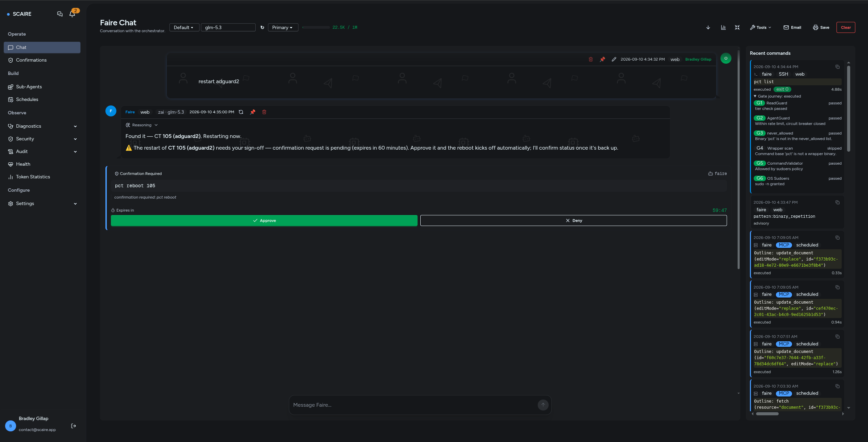The width and height of the screenshot is (868, 442).
Task: Expand the Settings sidebar group
Action: point(42,204)
